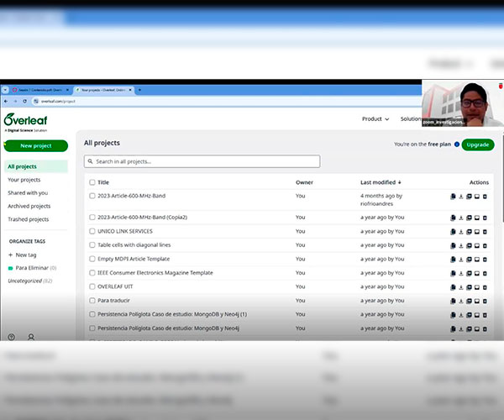Switch to the first browser tab
The image size is (504, 420).
pos(40,90)
